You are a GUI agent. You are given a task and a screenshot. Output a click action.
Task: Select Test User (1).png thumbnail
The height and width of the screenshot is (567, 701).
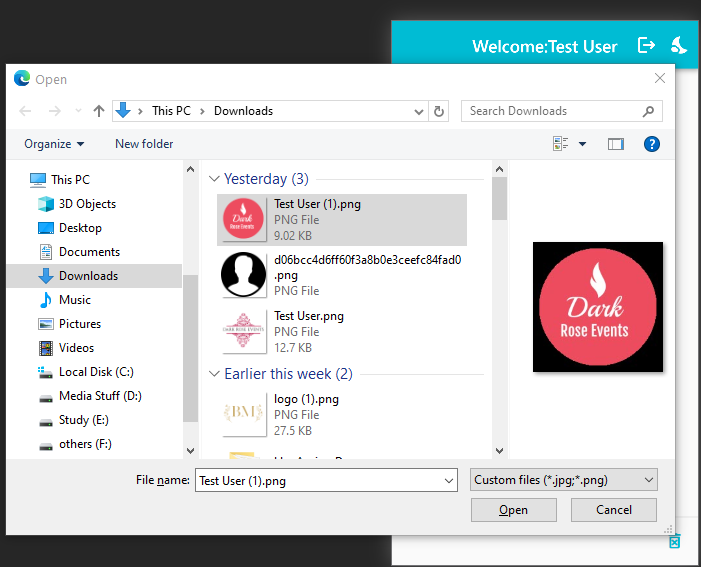(244, 219)
